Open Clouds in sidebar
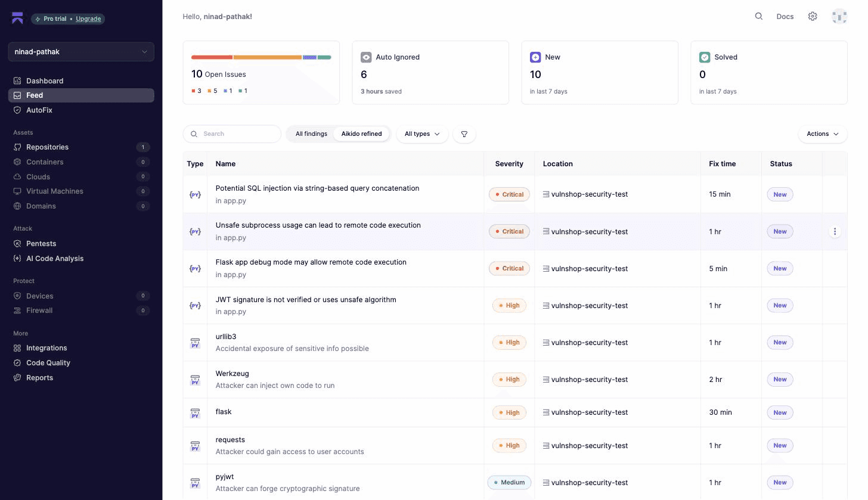The image size is (868, 500). [81, 177]
